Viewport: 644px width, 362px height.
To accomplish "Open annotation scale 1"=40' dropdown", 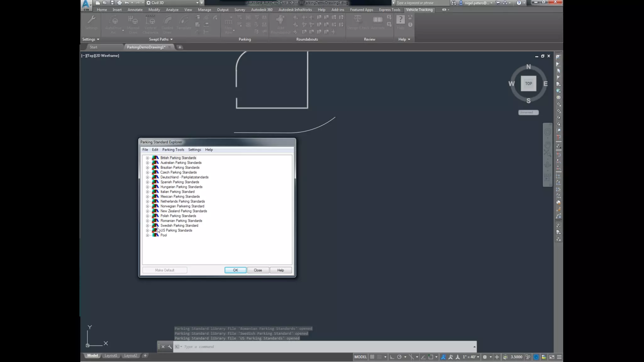I will pyautogui.click(x=471, y=357).
